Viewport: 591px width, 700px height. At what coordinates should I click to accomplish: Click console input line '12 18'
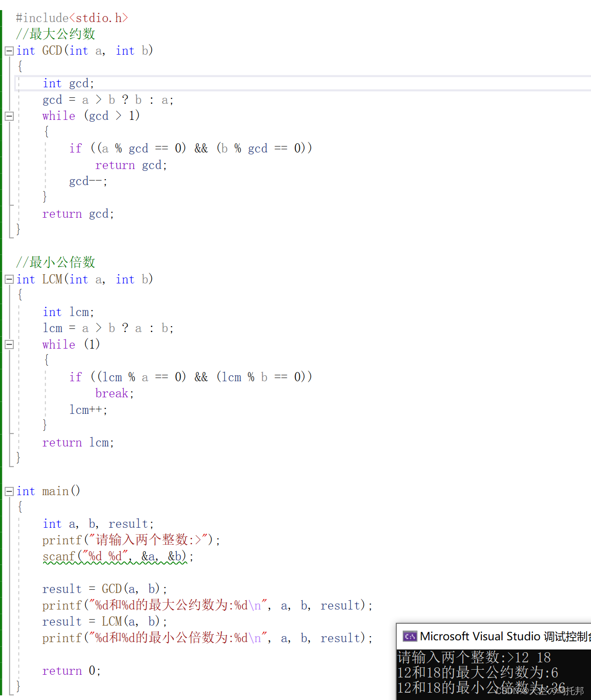(474, 657)
